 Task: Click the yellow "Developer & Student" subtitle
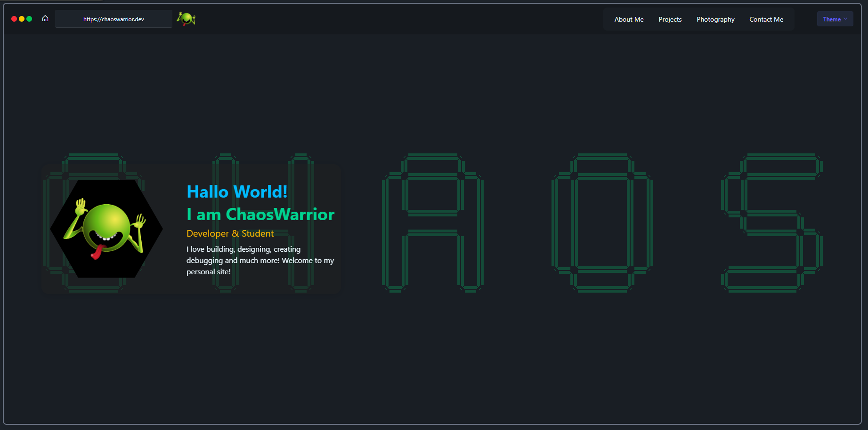(x=230, y=233)
